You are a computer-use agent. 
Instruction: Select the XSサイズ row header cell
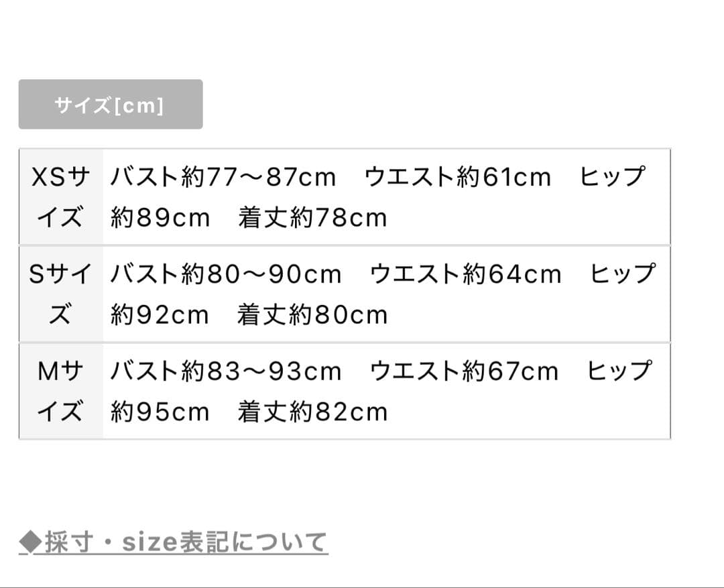(x=61, y=197)
